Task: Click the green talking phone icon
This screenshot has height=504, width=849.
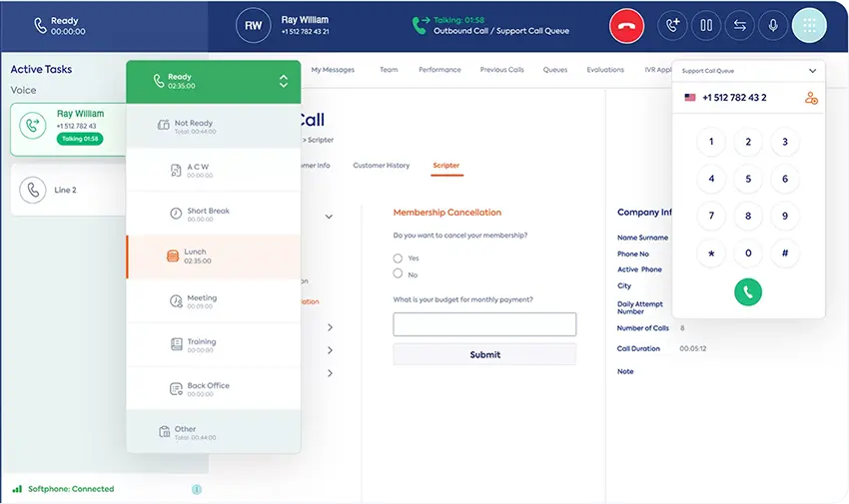Action: (421, 25)
